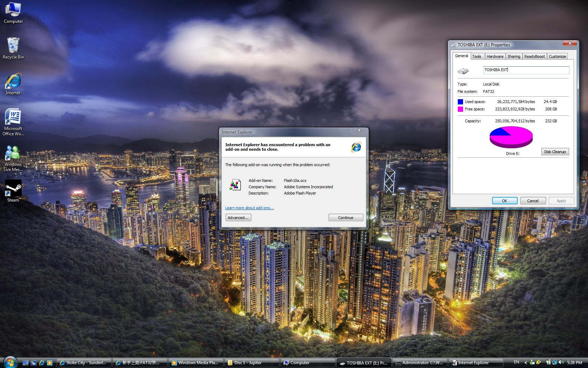588x368 pixels.
Task: Switch to the Stoke City - Sunderland taskbar window
Action: pos(84,363)
